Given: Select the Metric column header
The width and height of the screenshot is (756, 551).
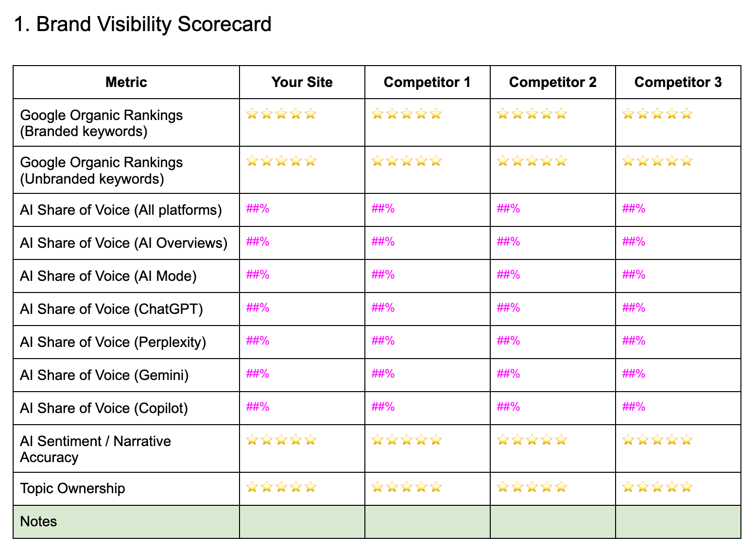Looking at the screenshot, I should click(x=126, y=82).
